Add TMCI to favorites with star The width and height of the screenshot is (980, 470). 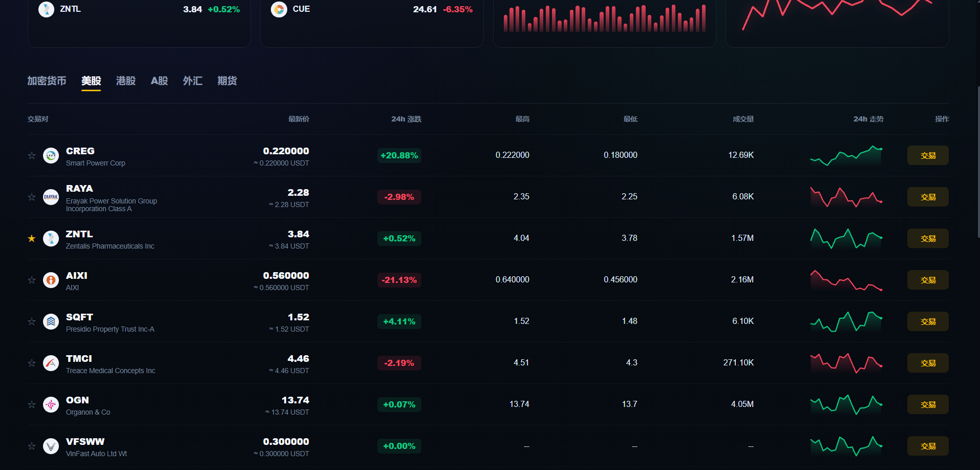pos(32,363)
